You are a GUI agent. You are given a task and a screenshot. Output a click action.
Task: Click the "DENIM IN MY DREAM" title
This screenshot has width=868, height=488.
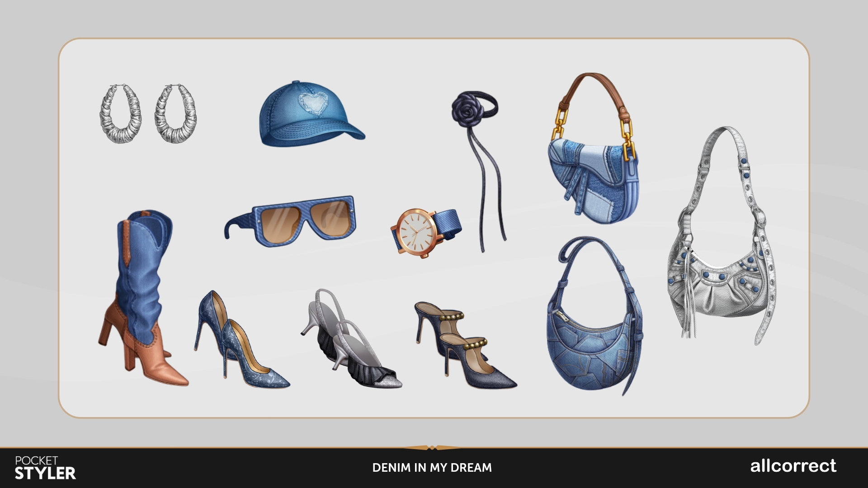[432, 468]
